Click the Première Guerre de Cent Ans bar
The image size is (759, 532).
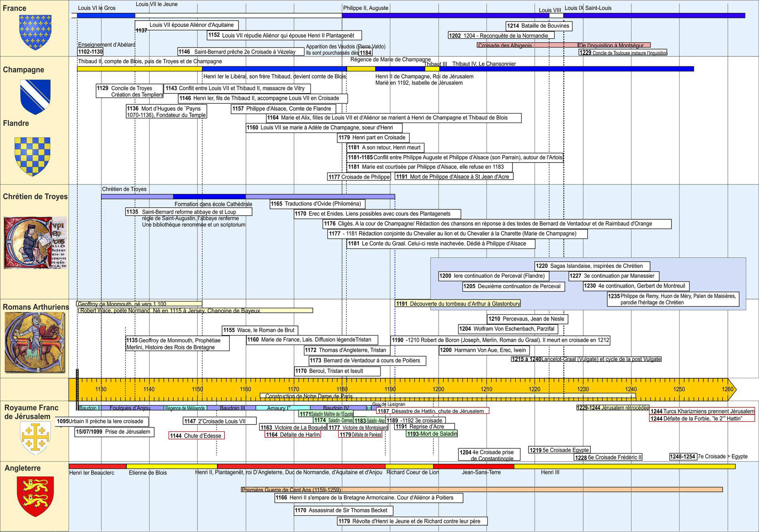click(x=482, y=490)
